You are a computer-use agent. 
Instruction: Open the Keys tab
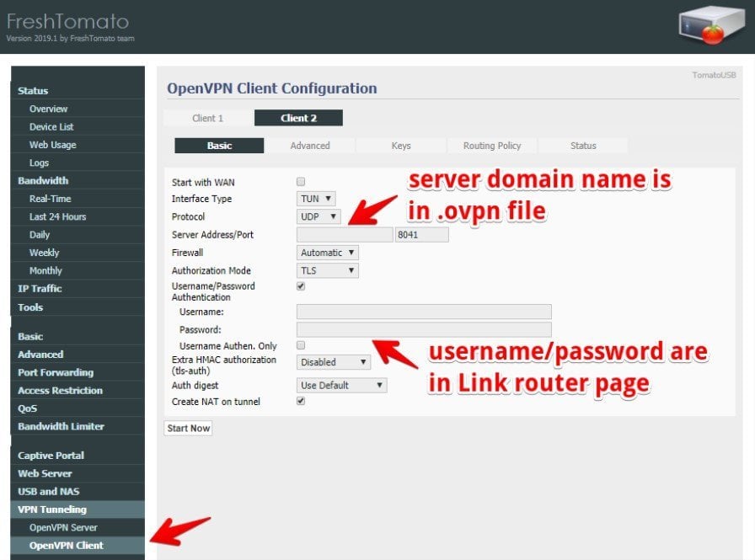click(x=401, y=146)
